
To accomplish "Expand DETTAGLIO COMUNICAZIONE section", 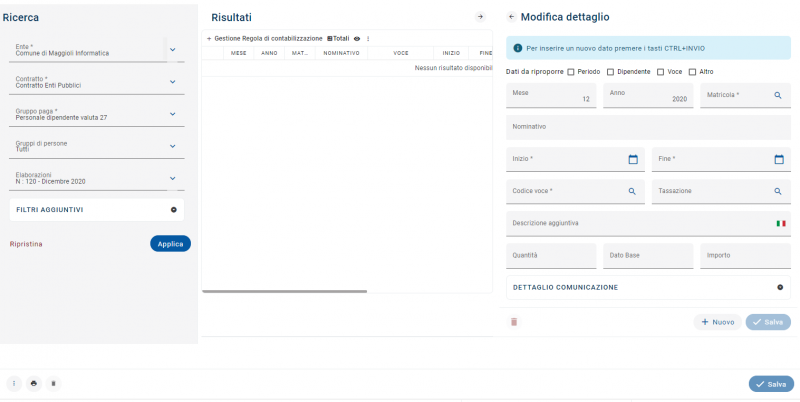I will [648, 288].
